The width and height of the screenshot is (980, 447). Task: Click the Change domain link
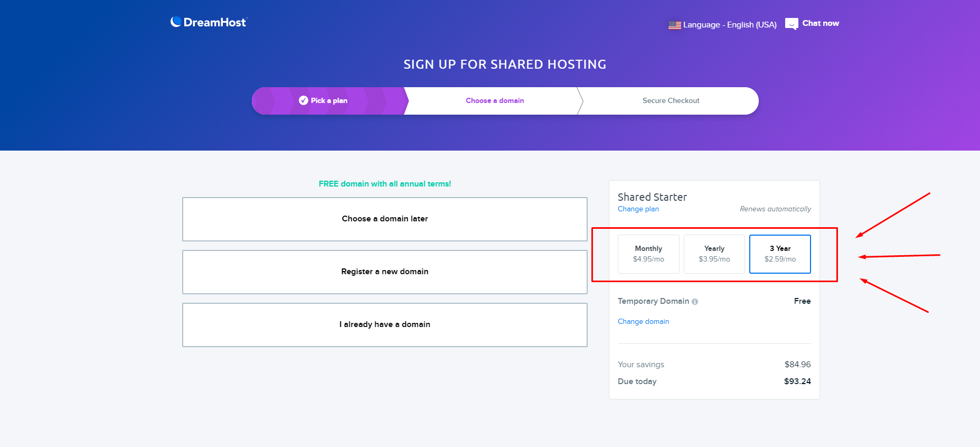point(643,321)
